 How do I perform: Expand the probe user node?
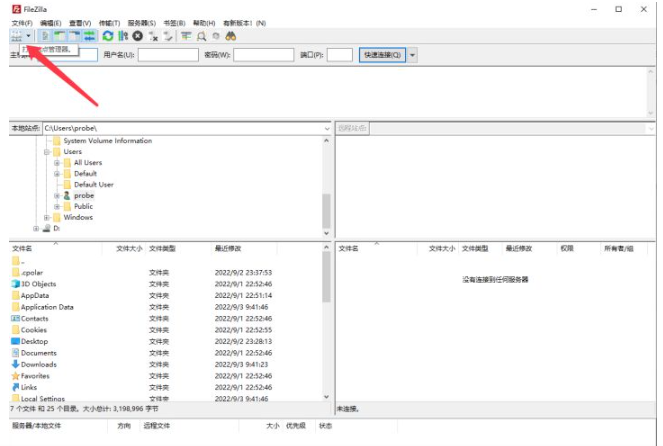(57, 196)
